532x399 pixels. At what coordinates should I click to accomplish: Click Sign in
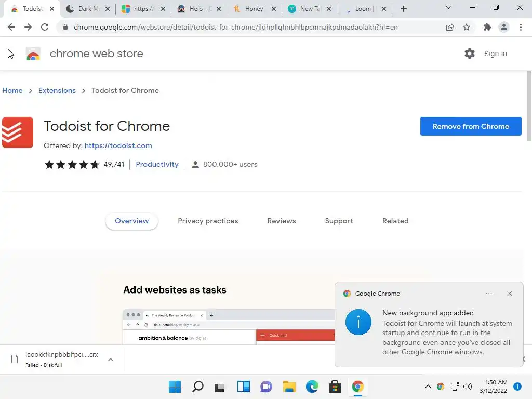click(x=495, y=54)
